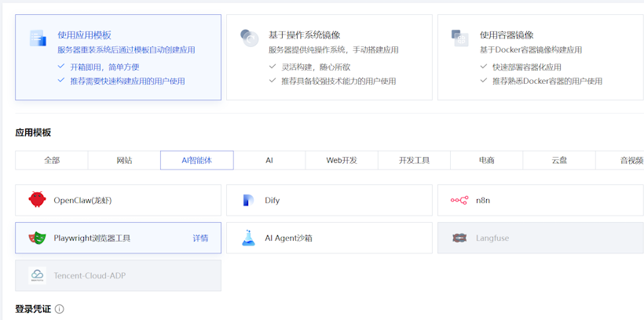Switch to the 云盘 category tab
The height and width of the screenshot is (320, 644).
point(559,161)
